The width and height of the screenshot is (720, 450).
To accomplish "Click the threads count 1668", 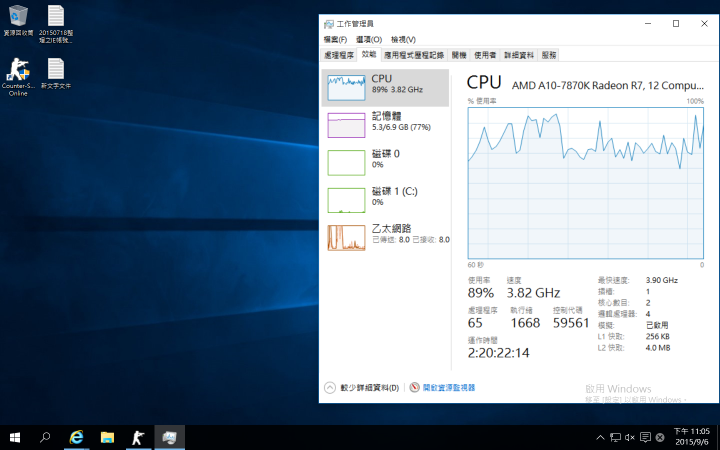I will pyautogui.click(x=525, y=323).
